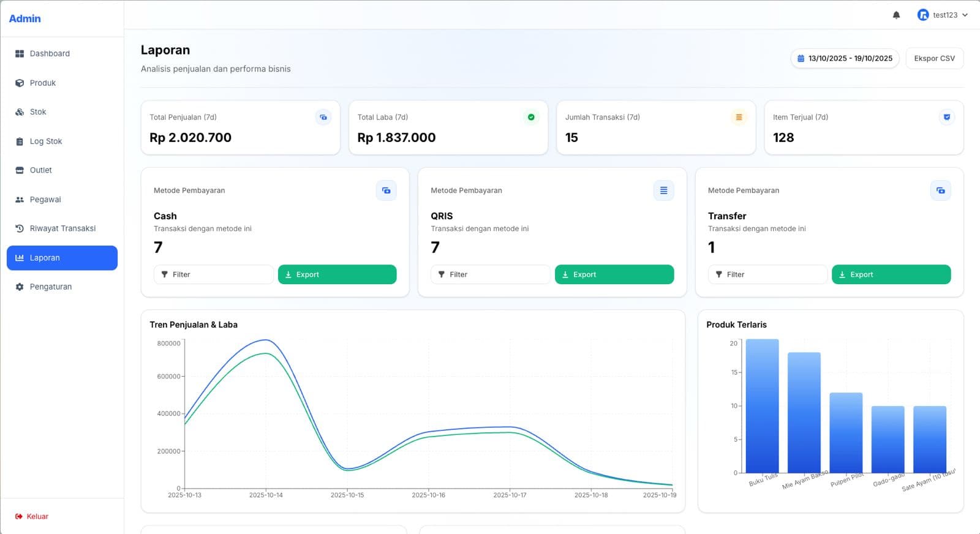Image resolution: width=980 pixels, height=534 pixels.
Task: Click the Transfer payment method icon
Action: pos(940,190)
